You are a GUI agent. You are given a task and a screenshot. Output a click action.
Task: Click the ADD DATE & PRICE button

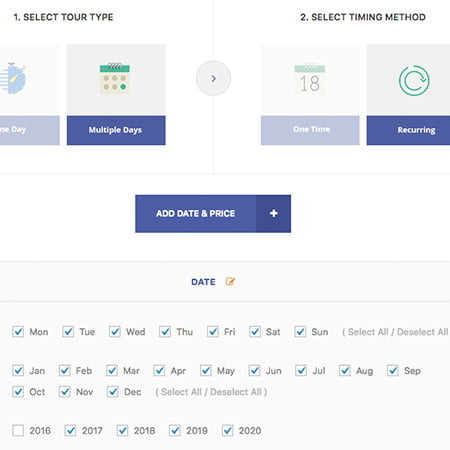(213, 214)
